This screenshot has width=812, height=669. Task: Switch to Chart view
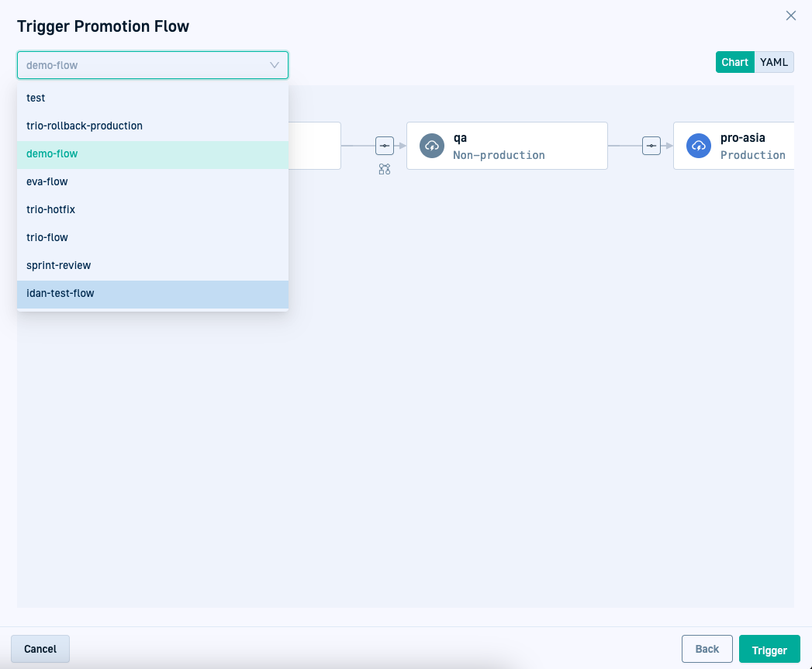[734, 62]
